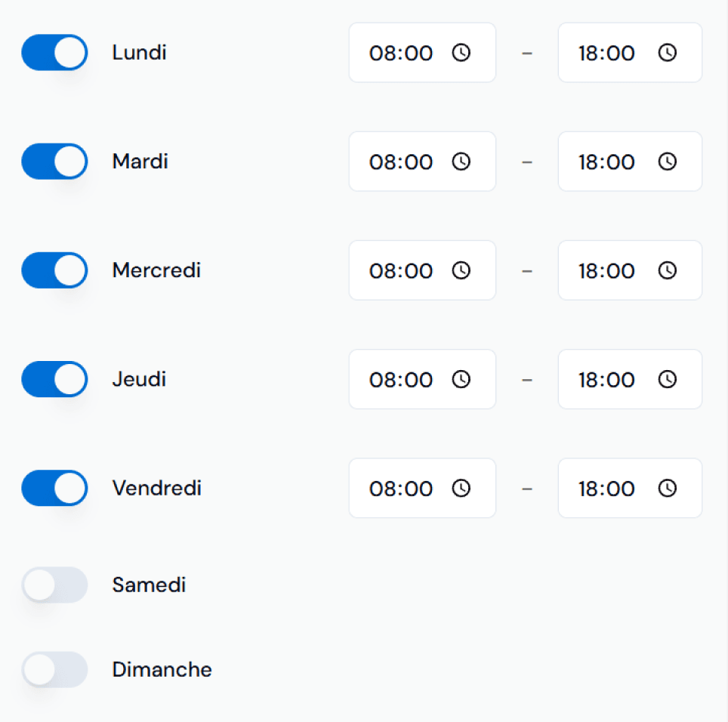Enable the Dimanche switch

pos(54,670)
